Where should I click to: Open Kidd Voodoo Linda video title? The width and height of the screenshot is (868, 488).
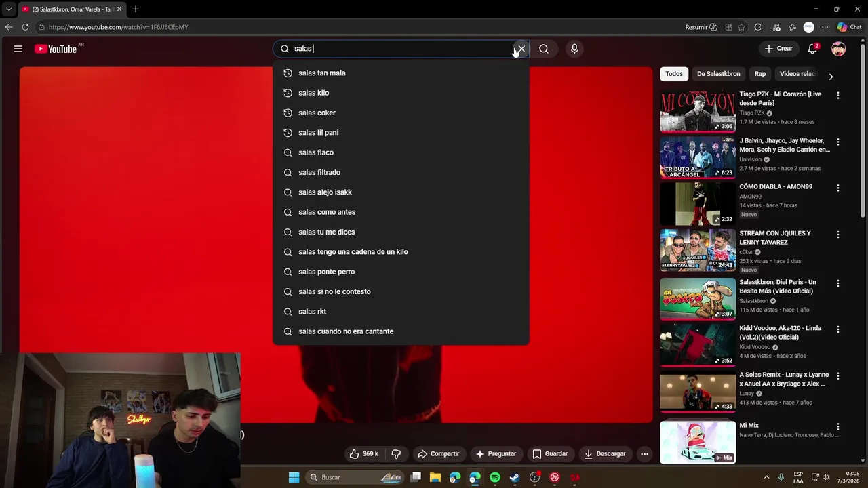point(781,333)
